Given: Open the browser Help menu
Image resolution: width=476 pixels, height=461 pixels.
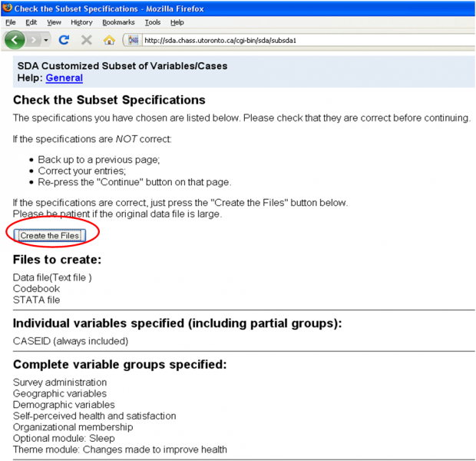Looking at the screenshot, I should [177, 22].
